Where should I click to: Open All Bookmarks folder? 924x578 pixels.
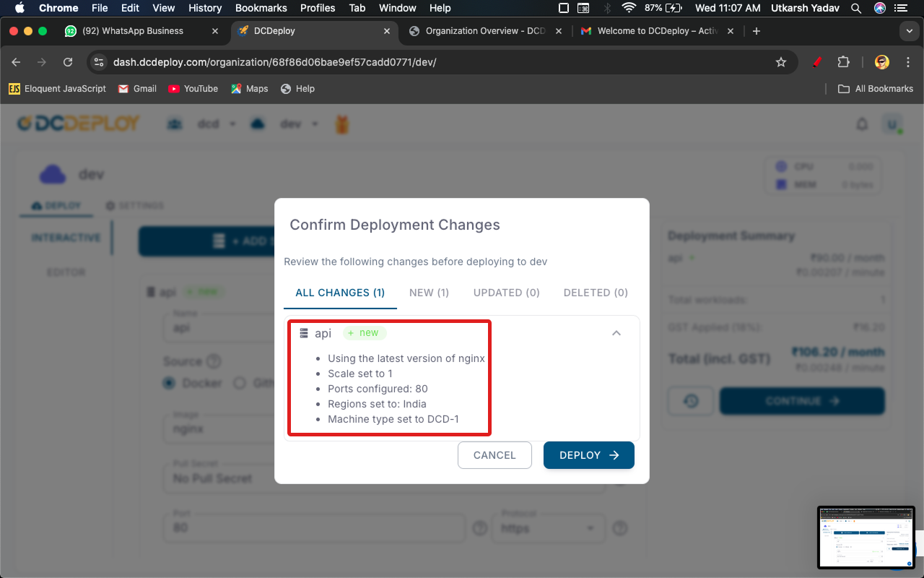click(876, 89)
